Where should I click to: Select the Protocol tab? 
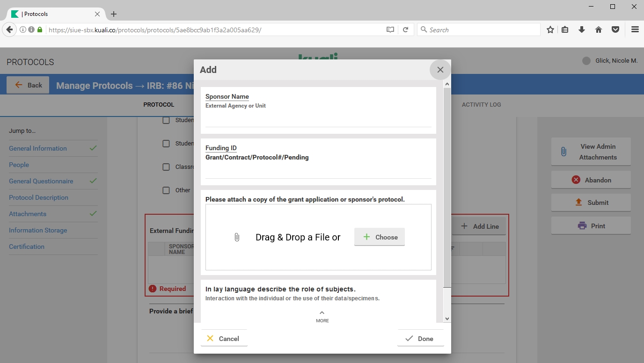point(159,105)
